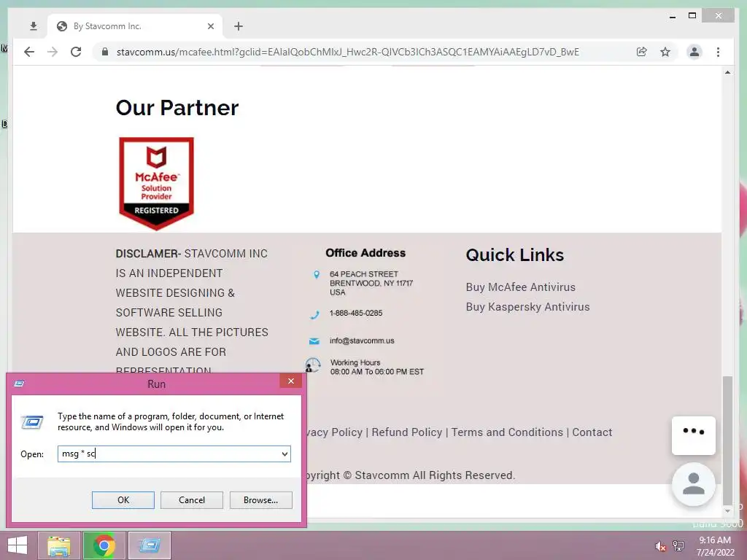Click the scrollbar up arrow
Viewport: 747px width, 560px height.
point(727,72)
